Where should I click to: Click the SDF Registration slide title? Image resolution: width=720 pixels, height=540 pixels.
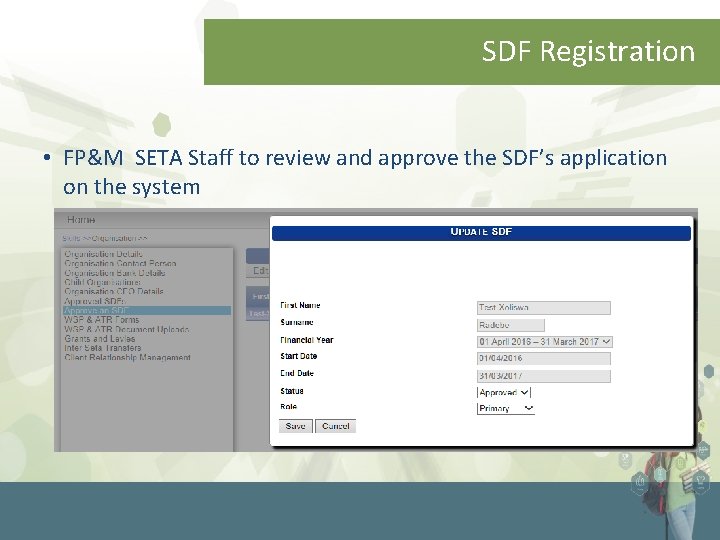point(588,51)
